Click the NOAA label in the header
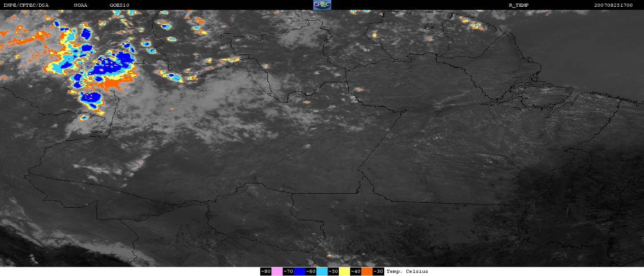This screenshot has width=644, height=276. 80,5
